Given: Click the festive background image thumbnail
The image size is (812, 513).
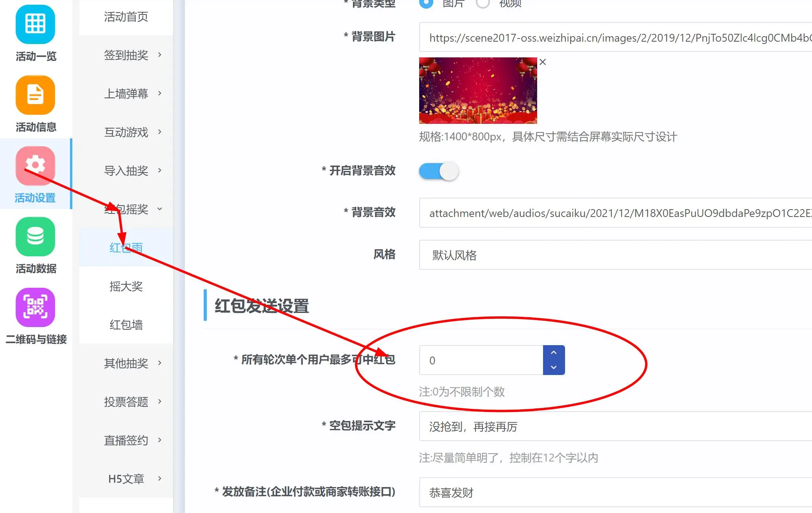Looking at the screenshot, I should tap(478, 90).
